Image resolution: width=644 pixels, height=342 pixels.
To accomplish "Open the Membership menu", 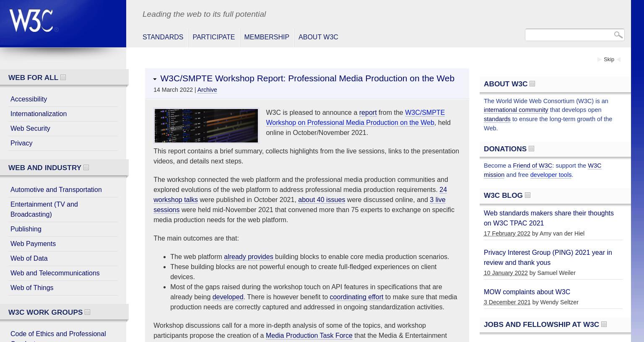I will (x=267, y=37).
